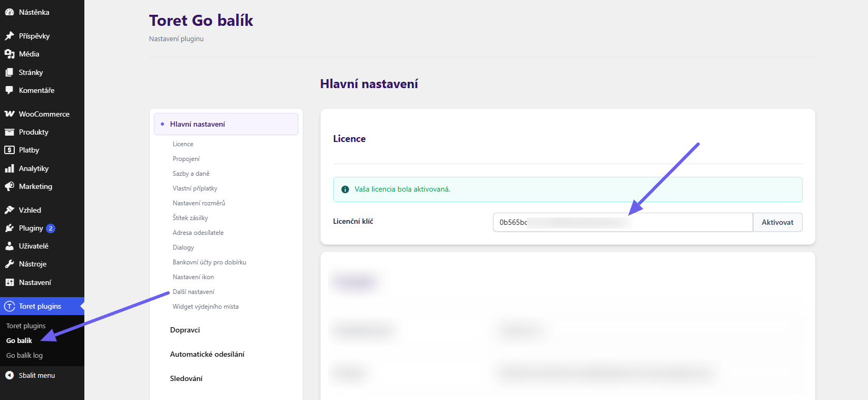Click the Stránky pages icon

point(9,72)
